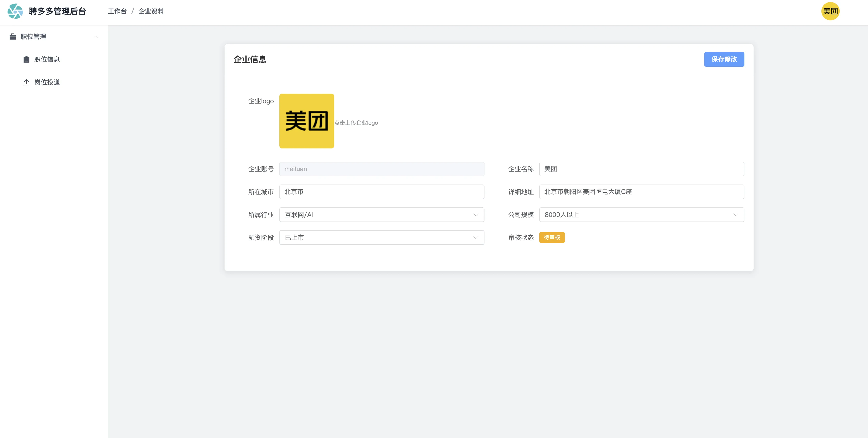Open the 所属行业 dropdown
Viewport: 868px width, 438px height.
381,215
